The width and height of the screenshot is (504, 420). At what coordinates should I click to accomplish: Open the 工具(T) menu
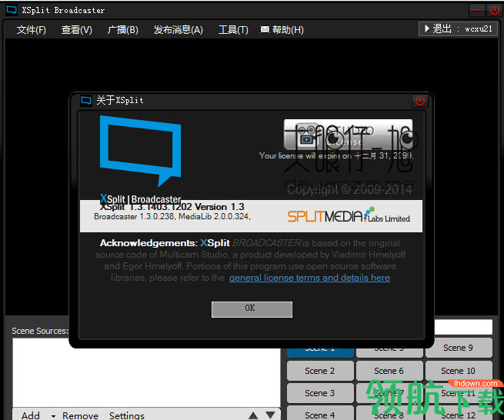pyautogui.click(x=233, y=30)
